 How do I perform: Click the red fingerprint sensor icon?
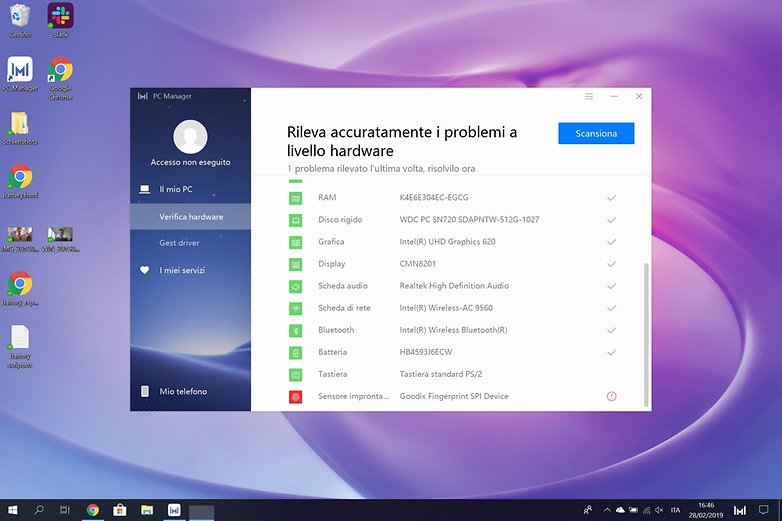[x=296, y=397]
